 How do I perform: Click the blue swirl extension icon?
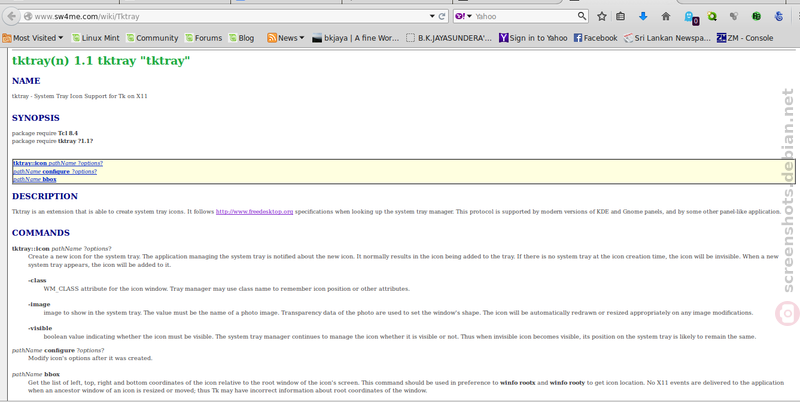click(x=779, y=16)
